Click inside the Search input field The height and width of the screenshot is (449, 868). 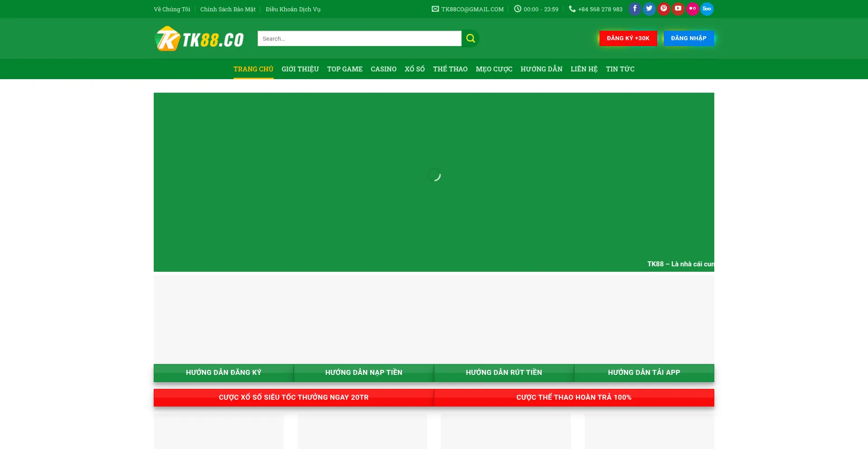click(x=359, y=38)
